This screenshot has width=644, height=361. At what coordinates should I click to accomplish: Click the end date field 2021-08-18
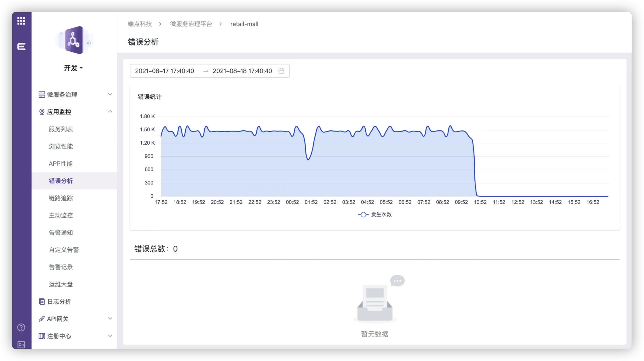pyautogui.click(x=242, y=71)
